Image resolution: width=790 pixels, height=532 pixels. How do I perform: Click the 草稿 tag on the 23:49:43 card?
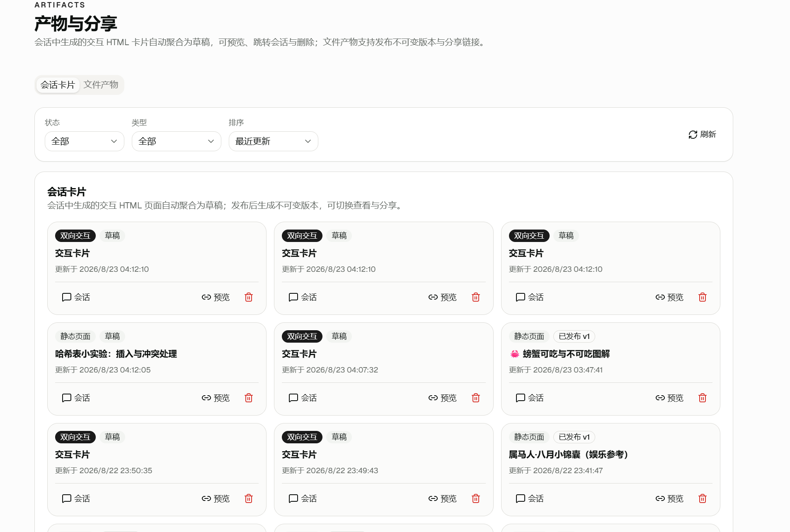(339, 437)
